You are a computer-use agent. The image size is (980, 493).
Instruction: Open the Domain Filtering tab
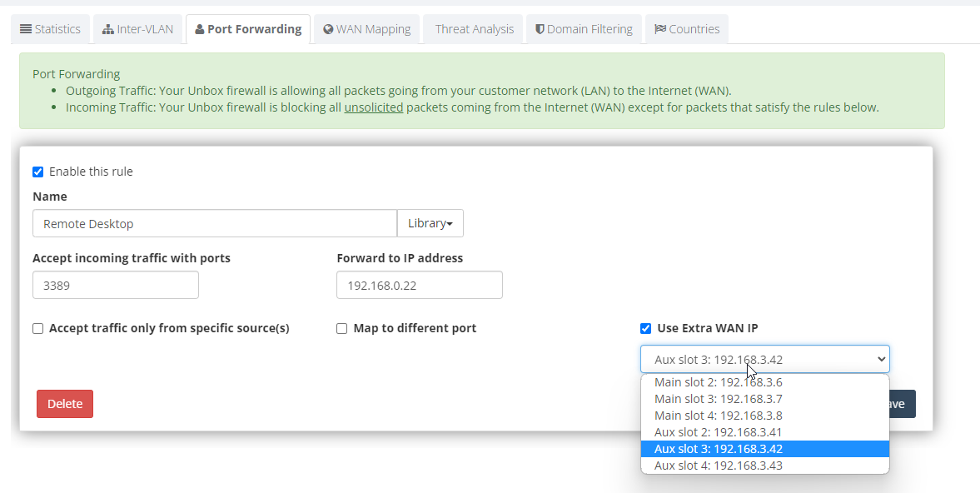point(584,29)
